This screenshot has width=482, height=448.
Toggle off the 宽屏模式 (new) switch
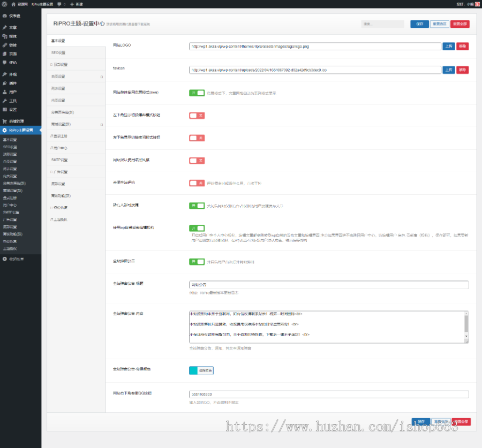pos(197,93)
